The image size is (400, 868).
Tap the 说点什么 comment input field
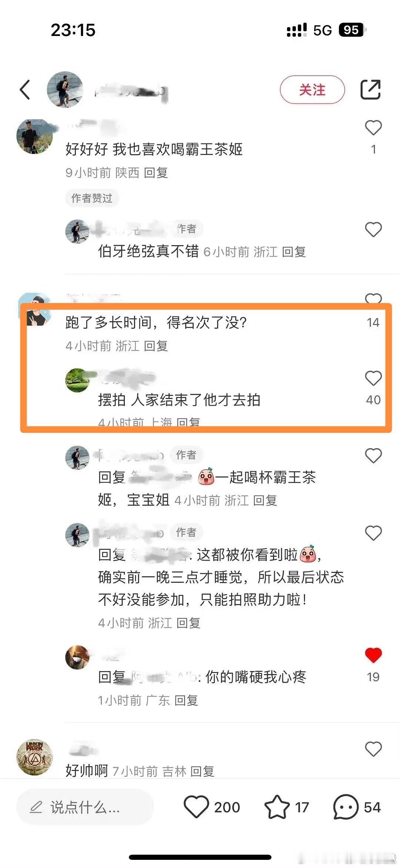coord(85,807)
